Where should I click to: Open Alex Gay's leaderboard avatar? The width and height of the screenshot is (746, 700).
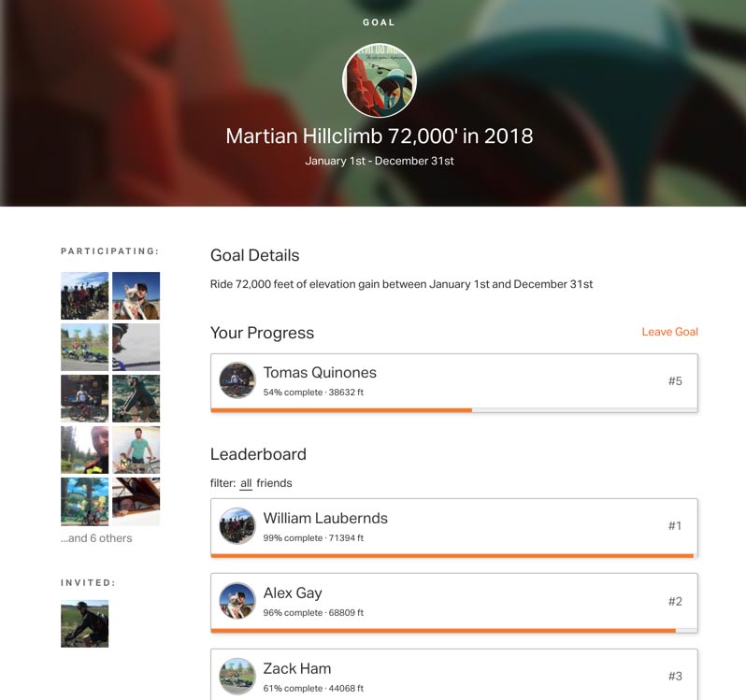pyautogui.click(x=237, y=601)
